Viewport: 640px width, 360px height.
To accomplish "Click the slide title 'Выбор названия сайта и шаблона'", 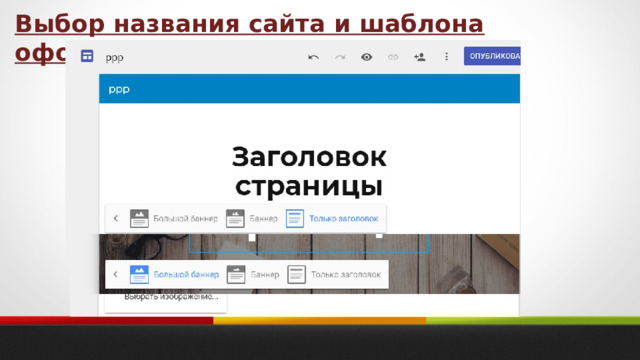I will coord(249,24).
